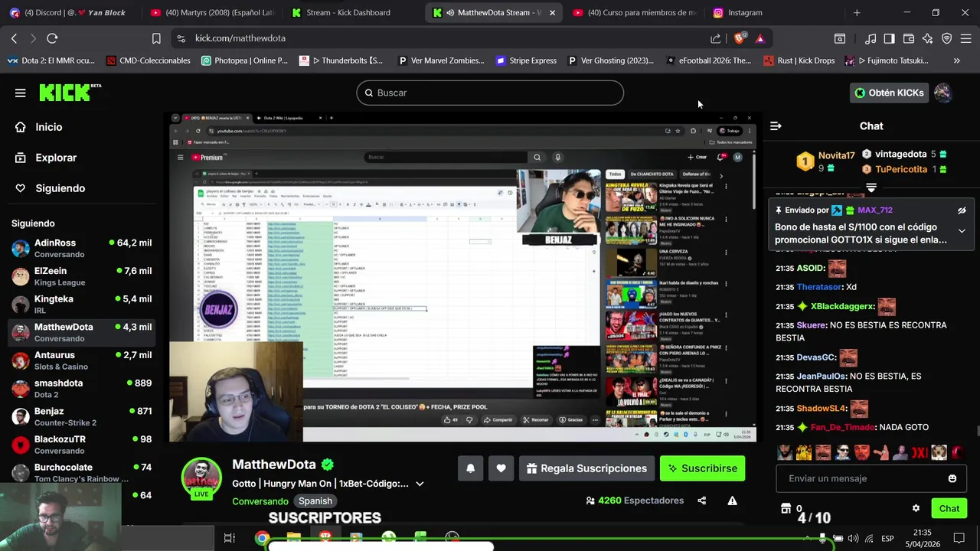Expand the gift leaderboard with the down handle
This screenshot has height=551, width=980.
871,187
